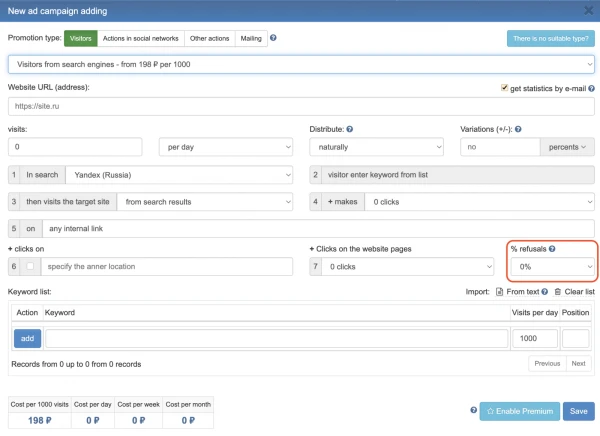The image size is (600, 436).
Task: Toggle get statistics by e-mail checkbox
Action: click(504, 88)
